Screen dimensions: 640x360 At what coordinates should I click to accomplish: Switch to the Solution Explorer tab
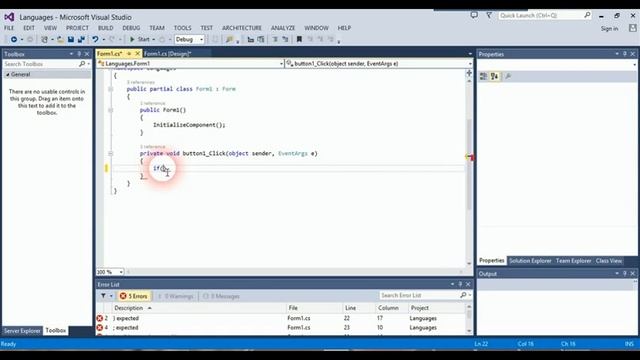pos(530,261)
